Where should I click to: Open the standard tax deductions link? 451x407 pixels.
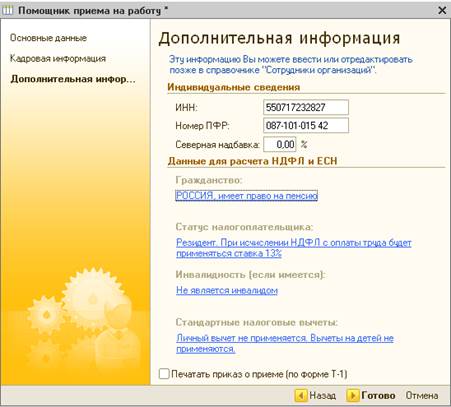click(x=285, y=343)
